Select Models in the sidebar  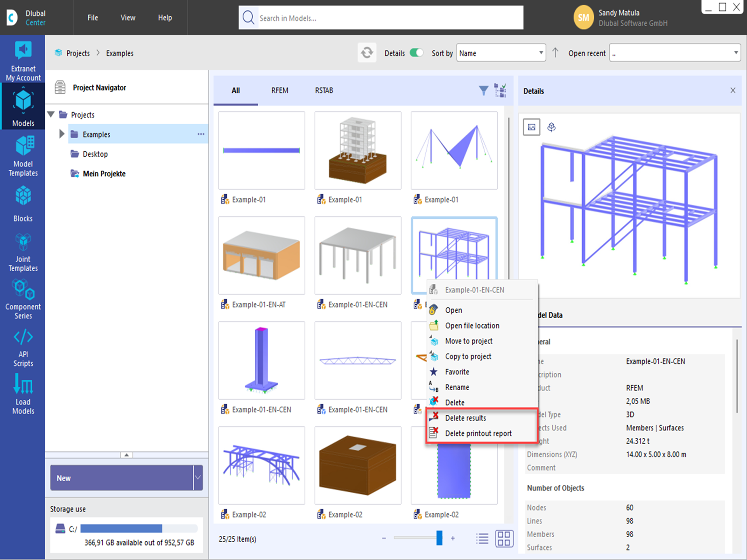coord(22,107)
